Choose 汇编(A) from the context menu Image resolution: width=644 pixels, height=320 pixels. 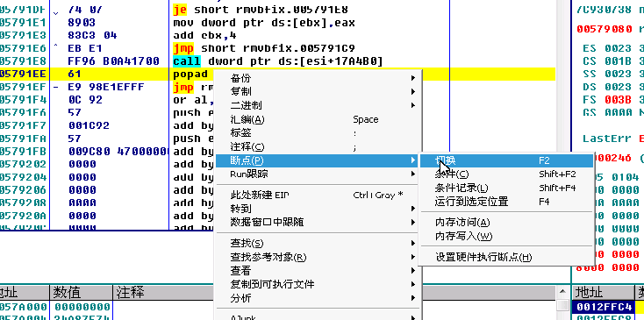318,119
